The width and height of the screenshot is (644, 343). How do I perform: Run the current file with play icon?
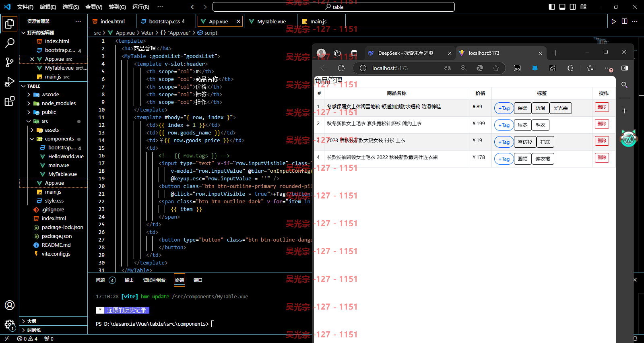coord(614,21)
